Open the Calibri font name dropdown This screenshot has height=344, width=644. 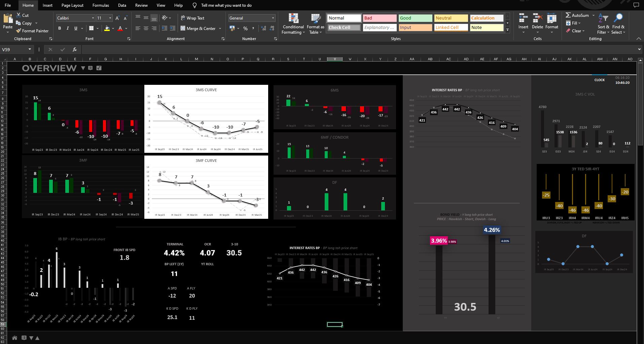coord(93,18)
